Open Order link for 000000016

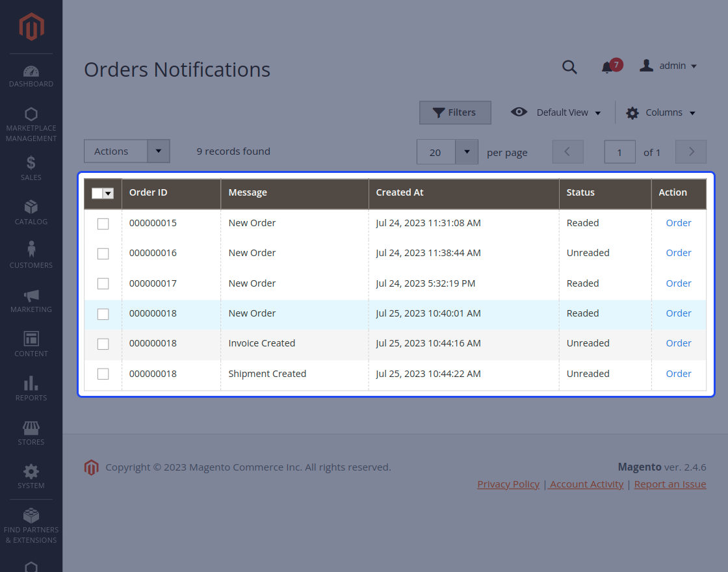click(x=679, y=253)
